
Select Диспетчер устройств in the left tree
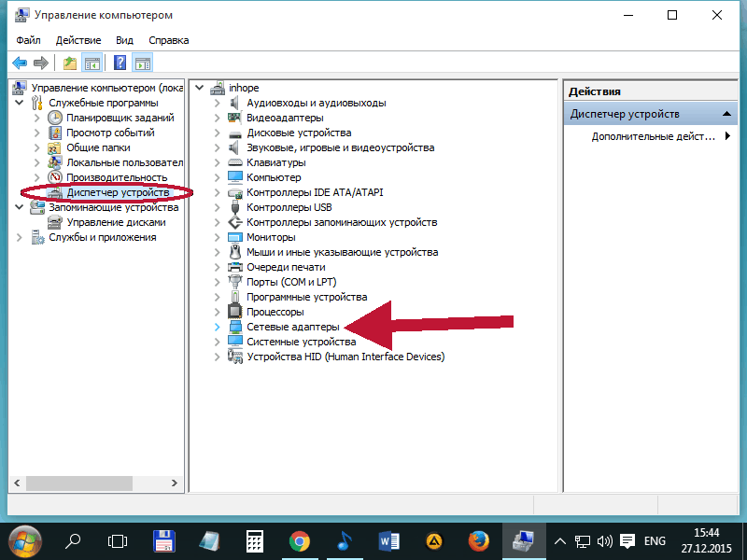[x=118, y=192]
